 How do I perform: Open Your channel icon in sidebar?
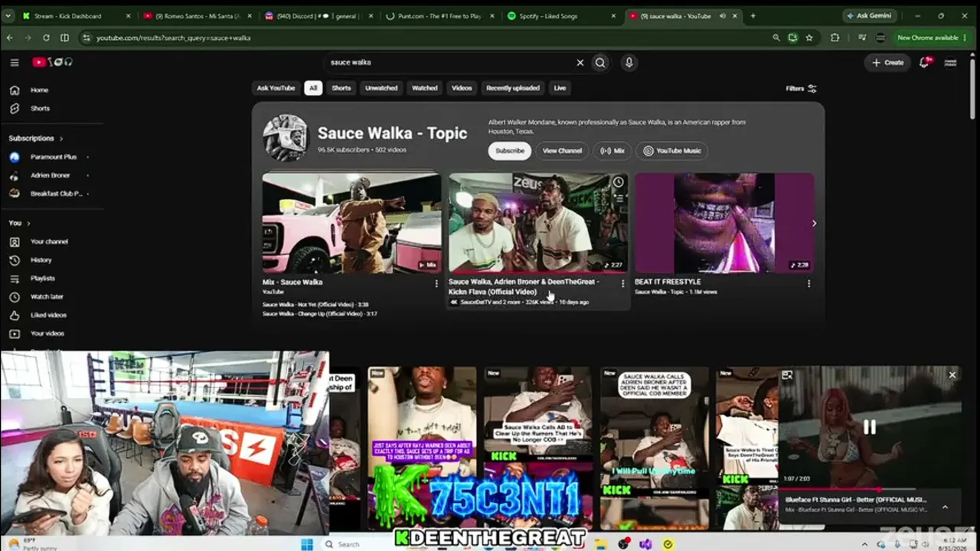15,242
